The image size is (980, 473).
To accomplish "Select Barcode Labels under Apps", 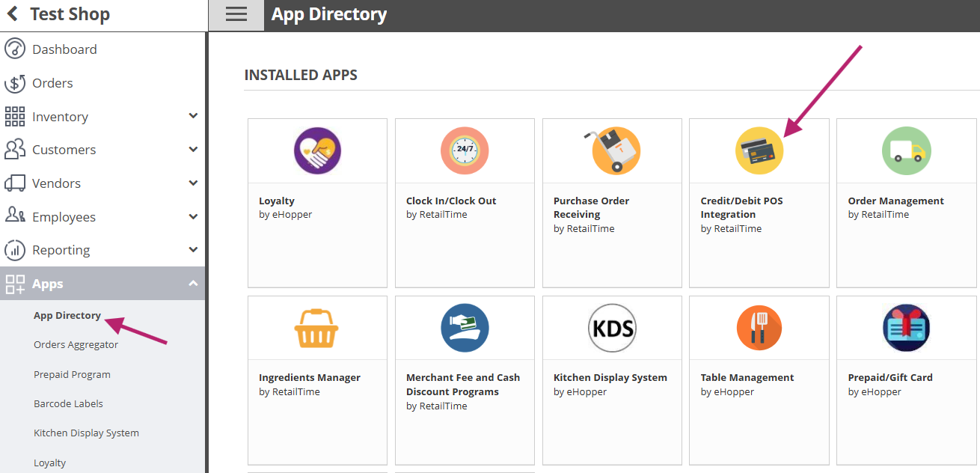I will [68, 404].
